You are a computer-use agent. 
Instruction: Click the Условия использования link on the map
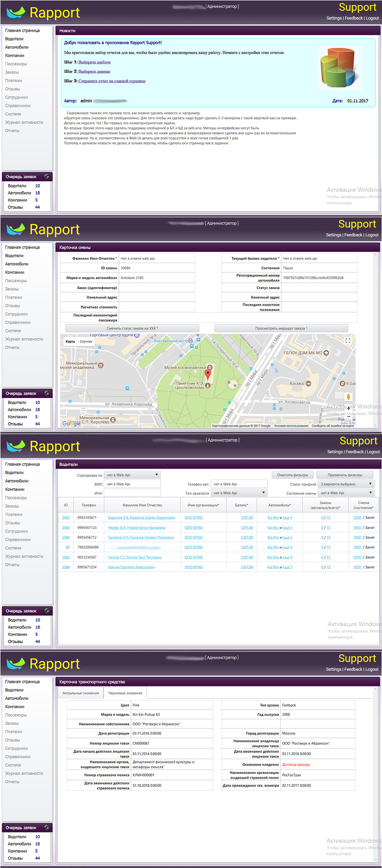tap(291, 426)
